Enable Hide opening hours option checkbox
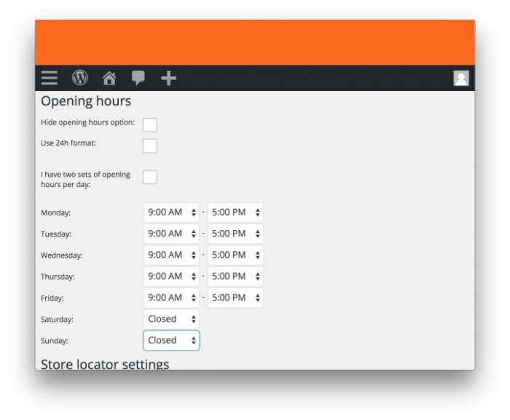Screen dimensions: 510x420 click(149, 124)
